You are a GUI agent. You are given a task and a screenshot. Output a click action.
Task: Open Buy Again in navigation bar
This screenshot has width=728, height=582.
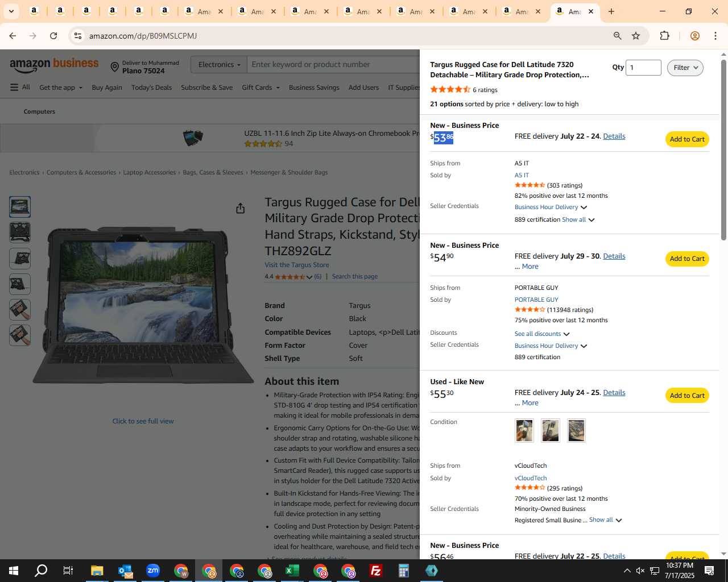(107, 88)
